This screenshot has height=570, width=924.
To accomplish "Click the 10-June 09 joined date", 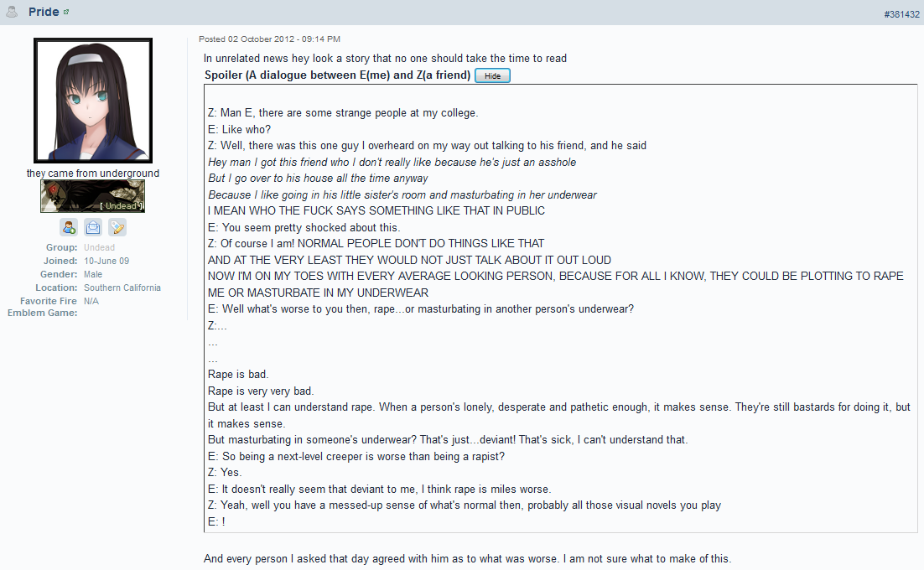I will coord(106,261).
